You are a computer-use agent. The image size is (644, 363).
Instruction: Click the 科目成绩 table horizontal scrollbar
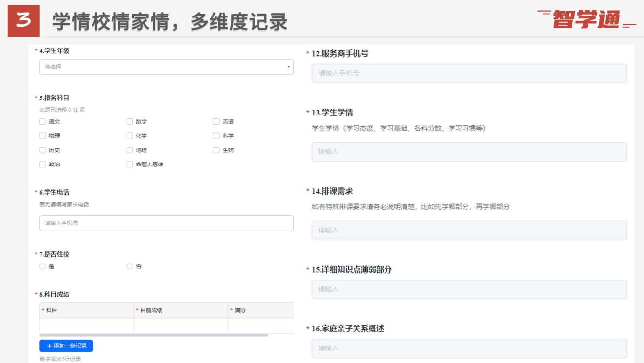pos(153,335)
